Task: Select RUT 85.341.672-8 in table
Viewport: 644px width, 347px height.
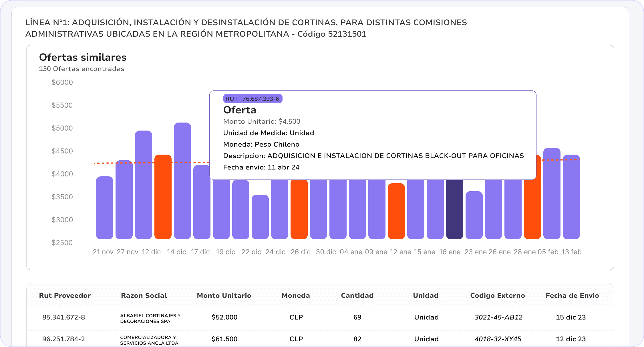Action: click(x=63, y=317)
